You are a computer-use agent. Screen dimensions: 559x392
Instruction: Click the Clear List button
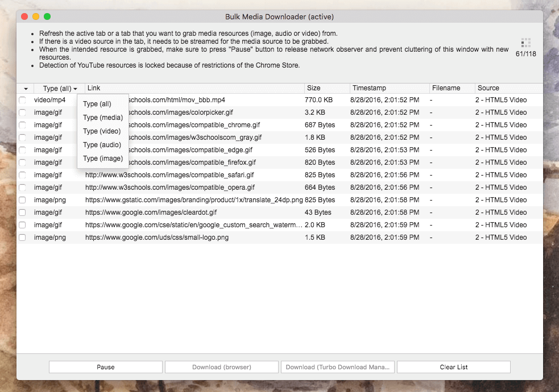[453, 367]
